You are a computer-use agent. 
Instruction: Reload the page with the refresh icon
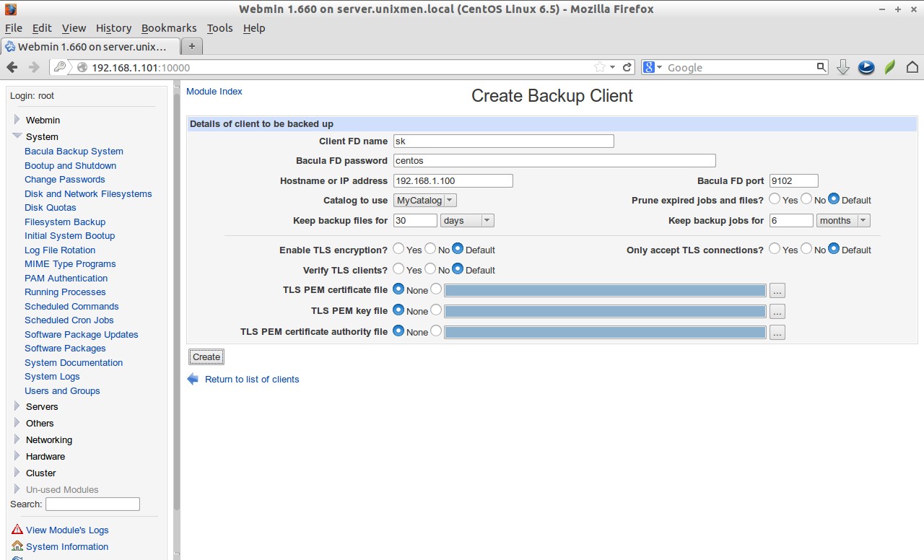[x=627, y=67]
